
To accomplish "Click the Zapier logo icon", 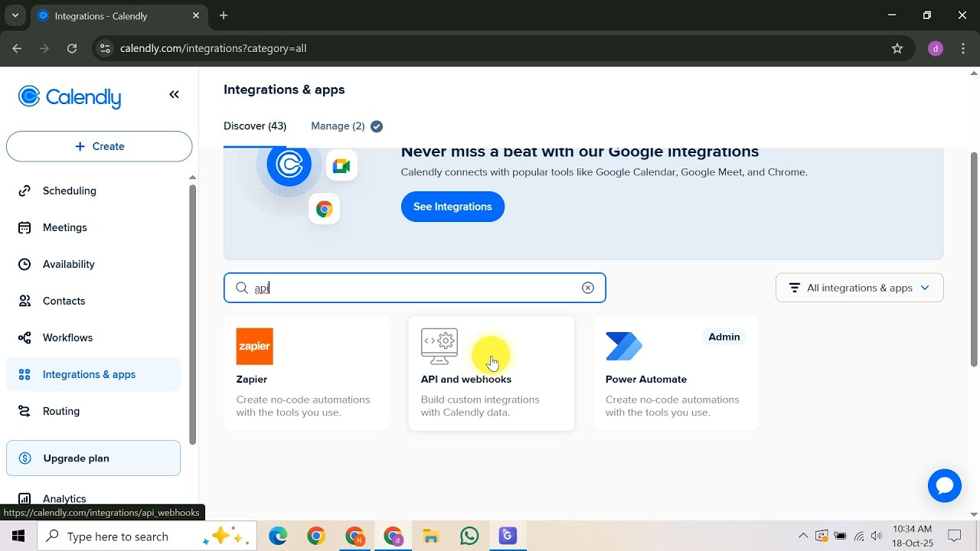I will coord(254,347).
